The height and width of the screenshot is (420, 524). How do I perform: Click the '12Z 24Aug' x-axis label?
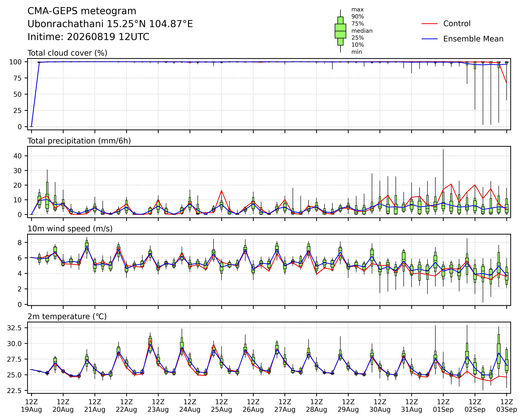coord(190,406)
